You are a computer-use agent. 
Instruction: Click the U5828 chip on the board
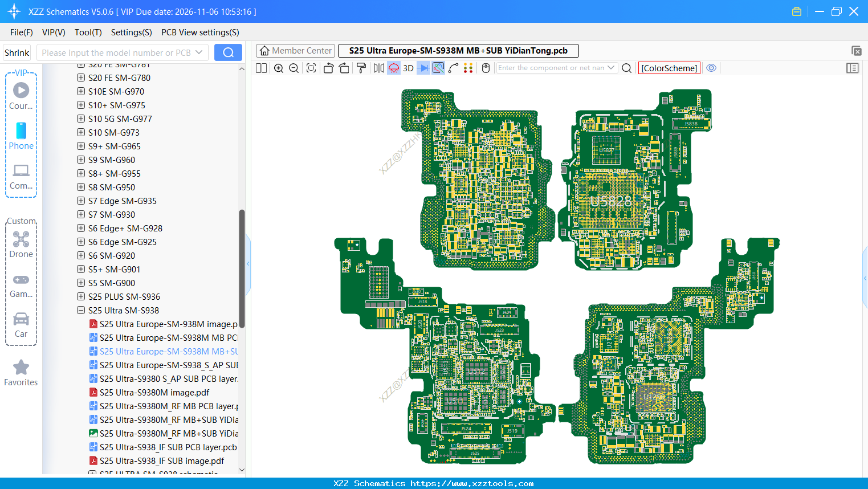tap(610, 201)
